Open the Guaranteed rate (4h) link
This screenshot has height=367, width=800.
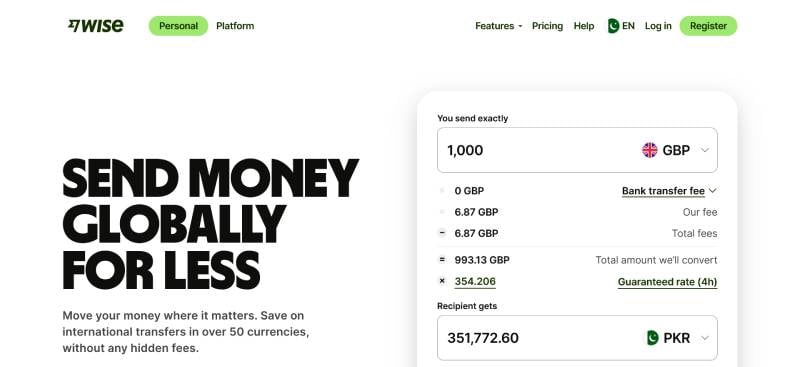point(667,282)
